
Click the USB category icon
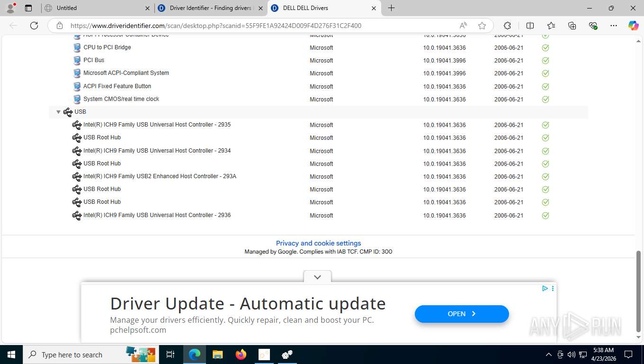point(68,112)
